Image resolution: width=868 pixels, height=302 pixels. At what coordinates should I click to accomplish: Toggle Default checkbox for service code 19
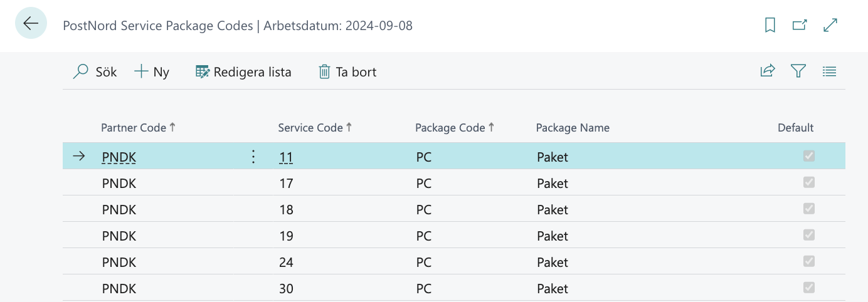809,235
